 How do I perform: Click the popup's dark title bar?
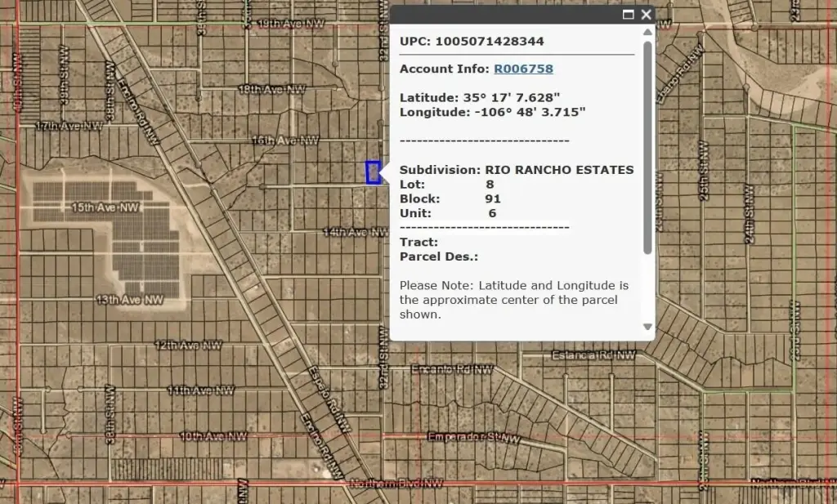507,15
